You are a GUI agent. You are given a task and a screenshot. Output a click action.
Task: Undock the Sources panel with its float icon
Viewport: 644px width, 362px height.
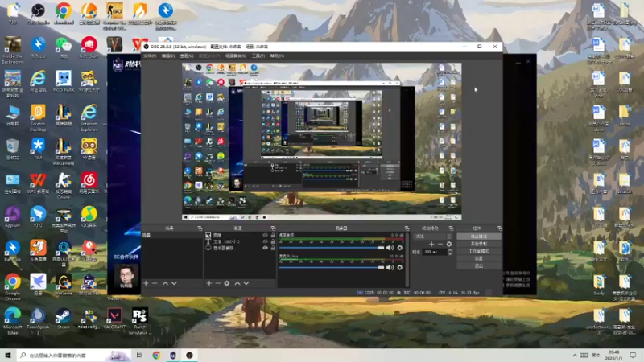point(273,228)
